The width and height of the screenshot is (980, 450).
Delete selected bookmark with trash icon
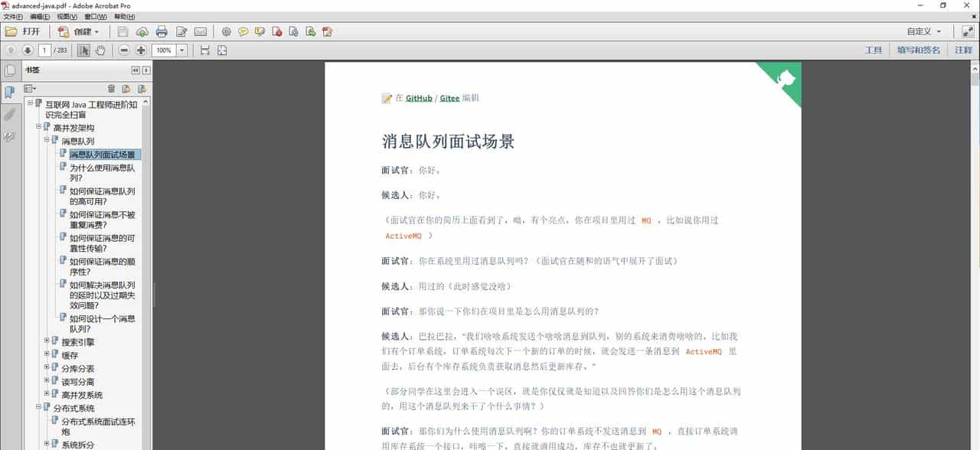click(111, 89)
